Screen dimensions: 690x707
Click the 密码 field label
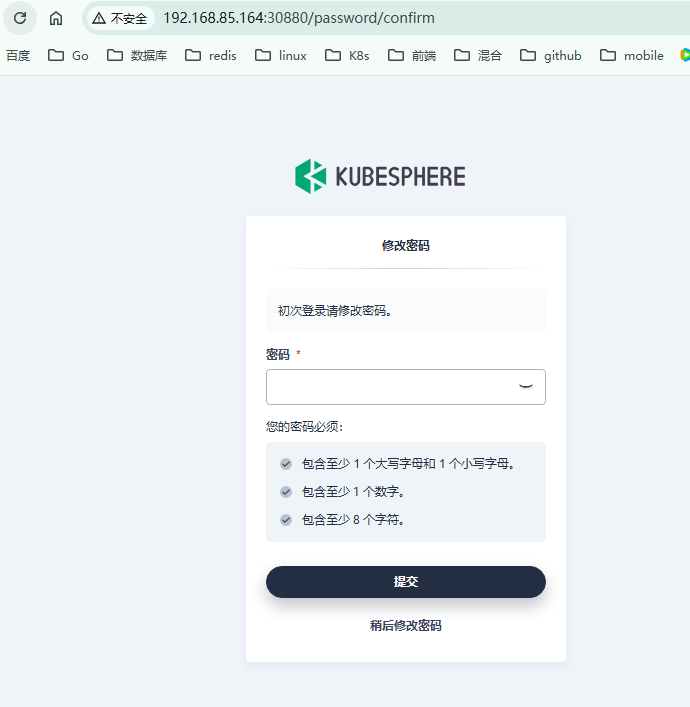click(x=278, y=354)
